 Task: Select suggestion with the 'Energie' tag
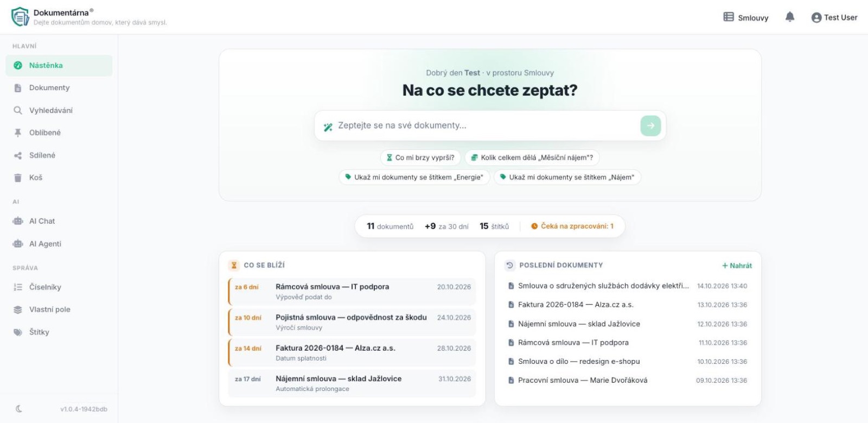click(414, 177)
